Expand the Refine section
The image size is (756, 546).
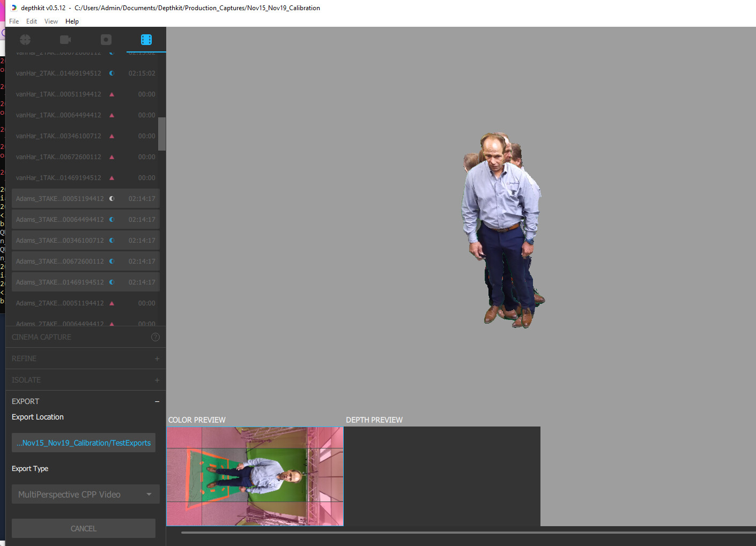pyautogui.click(x=157, y=358)
